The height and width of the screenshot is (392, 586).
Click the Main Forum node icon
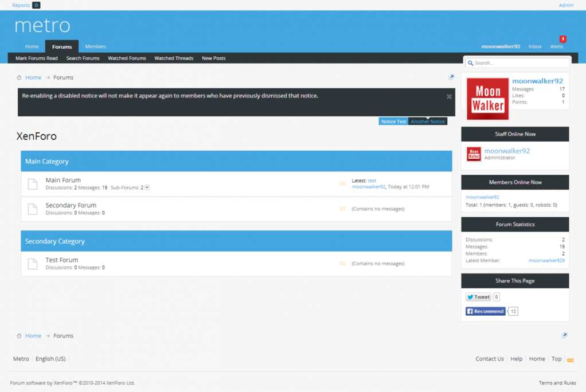tap(33, 184)
